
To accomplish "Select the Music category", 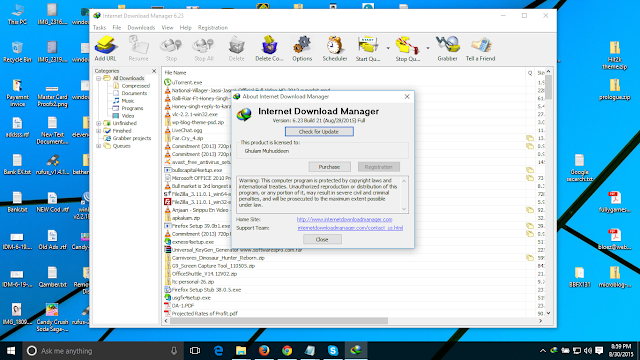I will tap(128, 101).
